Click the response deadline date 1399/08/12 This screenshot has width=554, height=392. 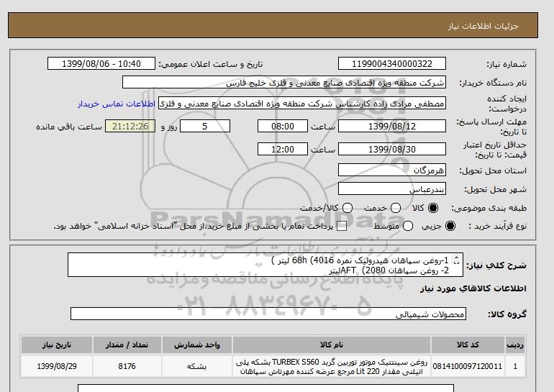pyautogui.click(x=392, y=126)
